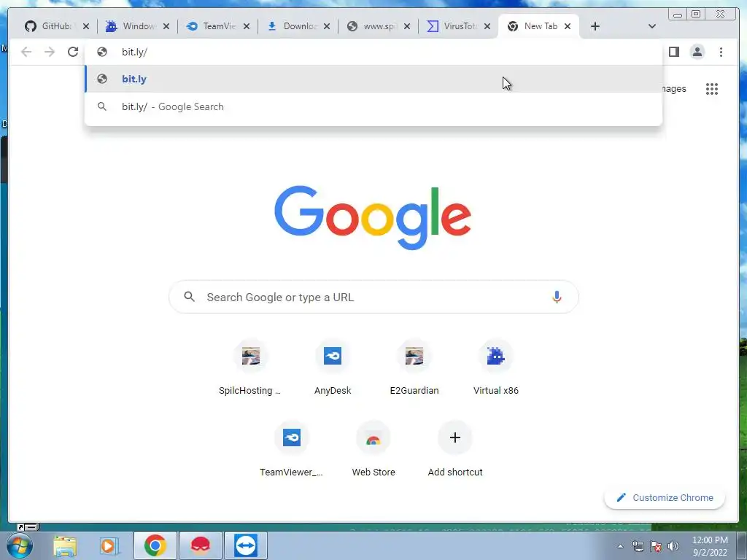Viewport: 747px width, 560px height.
Task: Close the VirusTotal tab
Action: coord(487,26)
